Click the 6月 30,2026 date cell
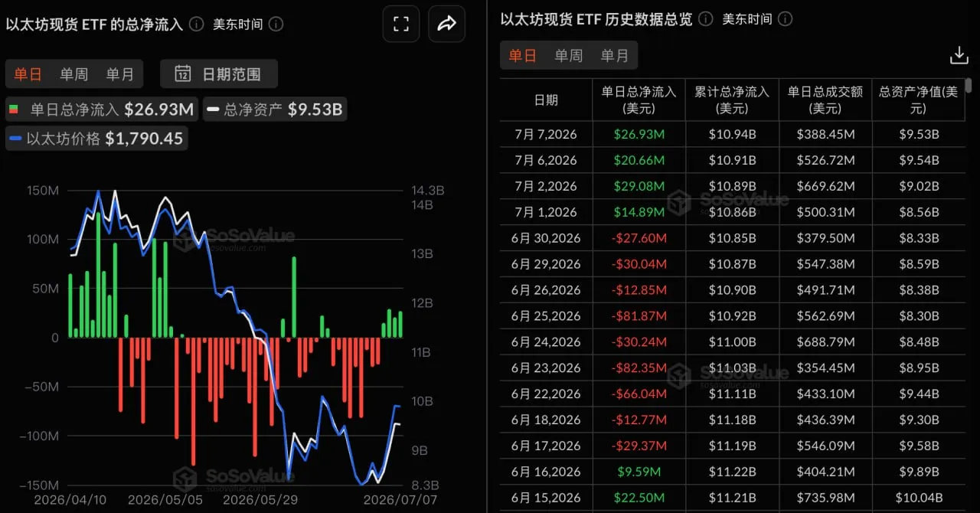The height and width of the screenshot is (513, 980). [546, 238]
